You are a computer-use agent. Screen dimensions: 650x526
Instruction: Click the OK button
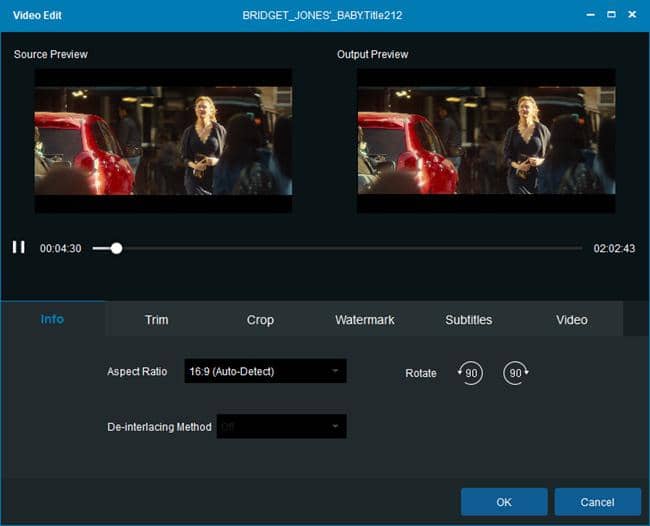(x=504, y=502)
